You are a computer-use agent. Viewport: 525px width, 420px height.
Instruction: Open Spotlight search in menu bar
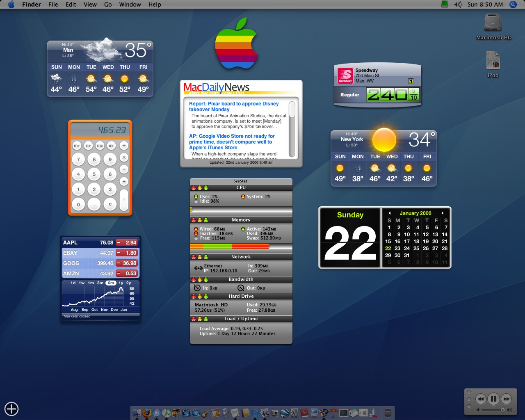[x=513, y=5]
